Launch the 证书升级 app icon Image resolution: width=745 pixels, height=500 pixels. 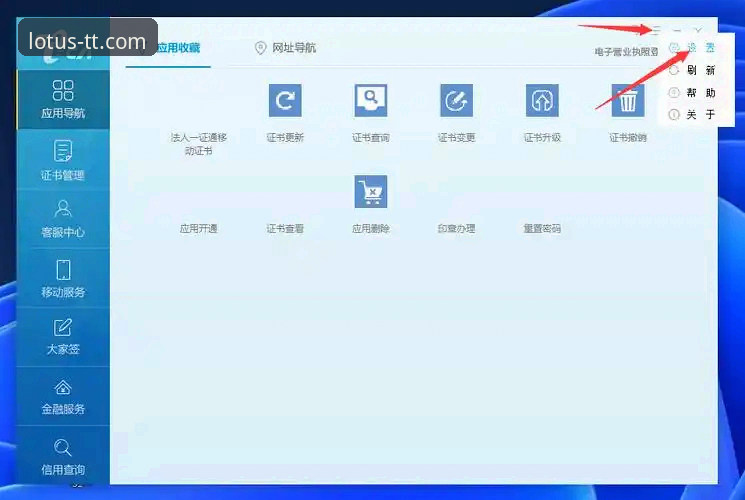pyautogui.click(x=542, y=100)
